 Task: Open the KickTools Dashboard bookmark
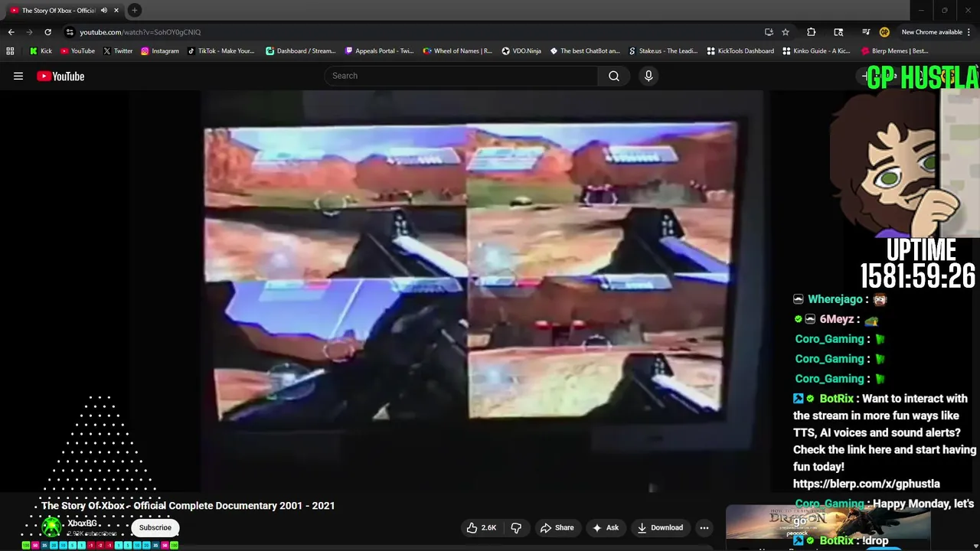coord(740,51)
